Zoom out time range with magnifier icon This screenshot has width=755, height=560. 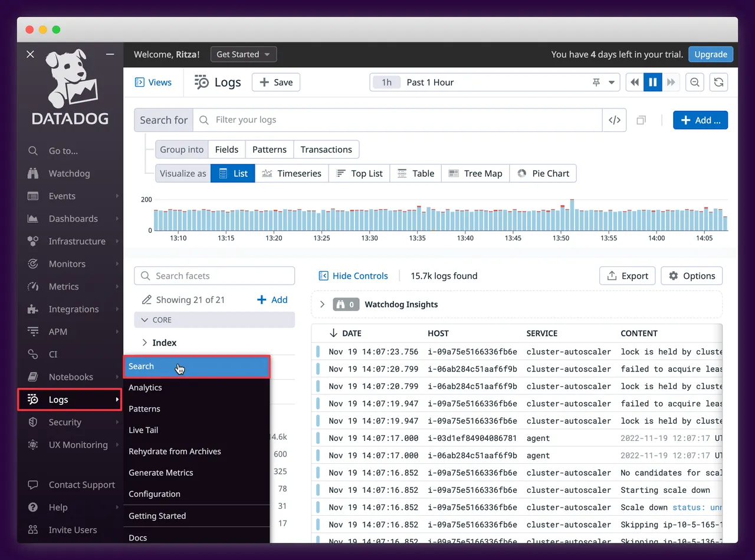695,83
